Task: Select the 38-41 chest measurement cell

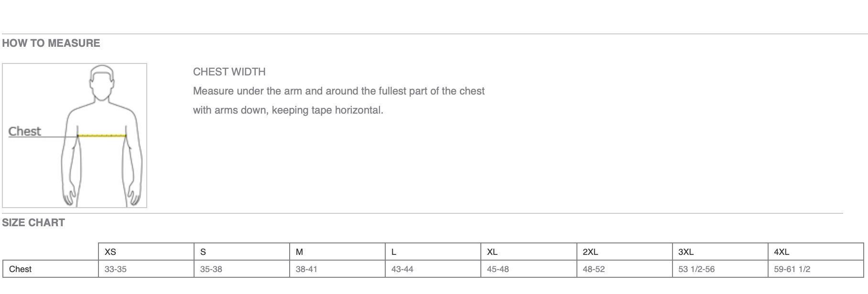Action: coord(306,269)
